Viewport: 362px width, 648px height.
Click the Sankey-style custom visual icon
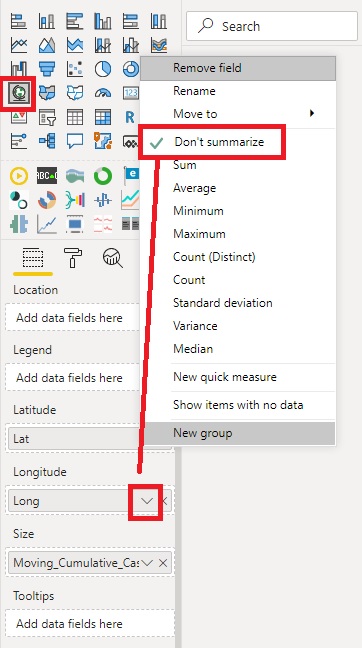74,201
